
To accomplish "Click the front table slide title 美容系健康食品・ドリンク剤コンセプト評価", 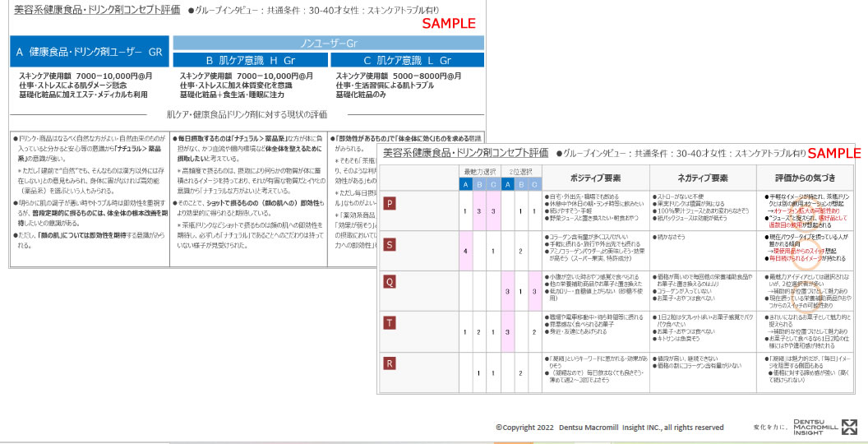I will [x=465, y=152].
